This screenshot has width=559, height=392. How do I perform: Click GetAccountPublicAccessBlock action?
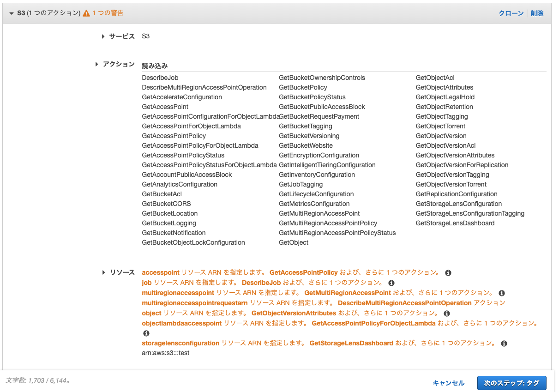point(187,175)
